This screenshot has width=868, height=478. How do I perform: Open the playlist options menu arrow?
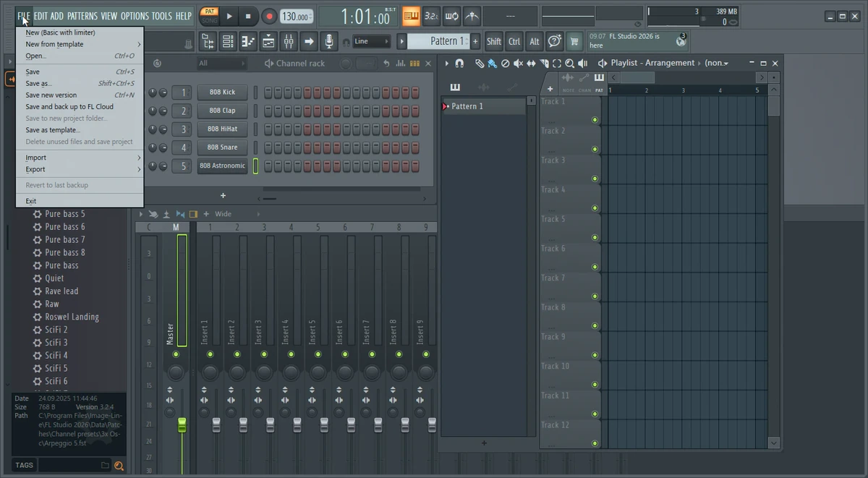[447, 64]
